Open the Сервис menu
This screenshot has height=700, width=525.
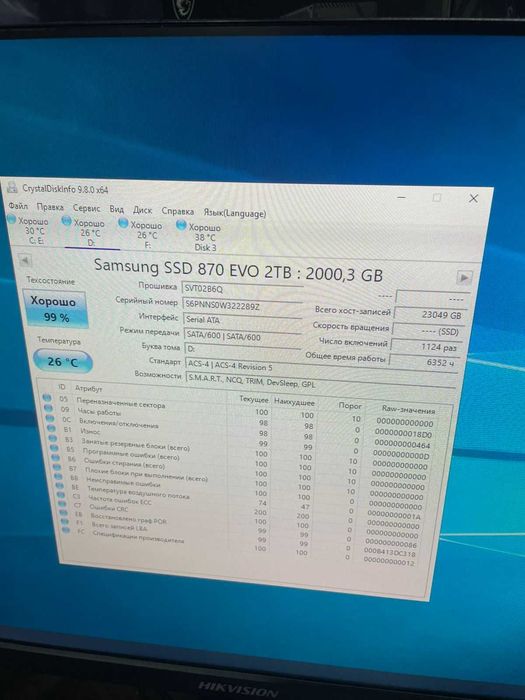click(x=87, y=208)
